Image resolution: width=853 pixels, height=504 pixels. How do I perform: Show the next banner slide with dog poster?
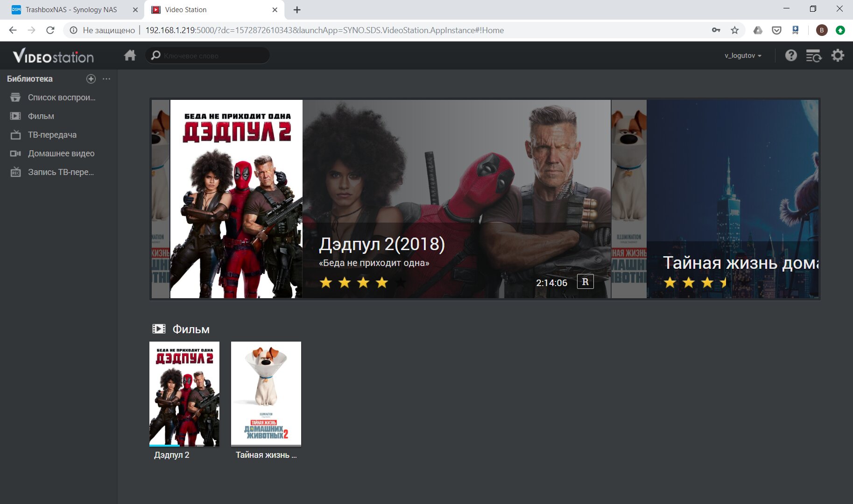click(x=629, y=199)
